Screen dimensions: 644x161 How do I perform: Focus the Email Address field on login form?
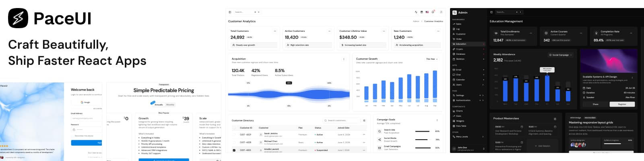(x=87, y=118)
